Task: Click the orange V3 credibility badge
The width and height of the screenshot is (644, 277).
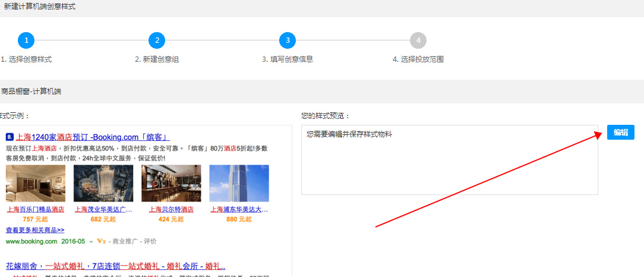Action: [x=101, y=241]
